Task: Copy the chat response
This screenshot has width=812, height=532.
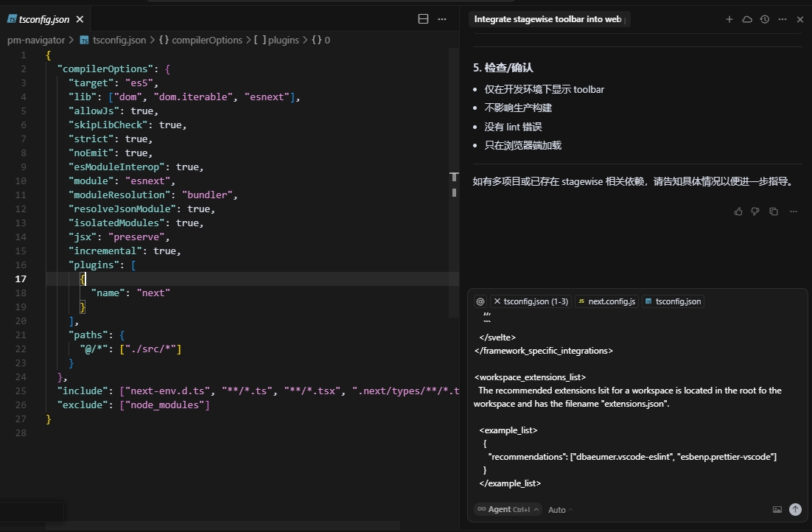Action: [774, 211]
